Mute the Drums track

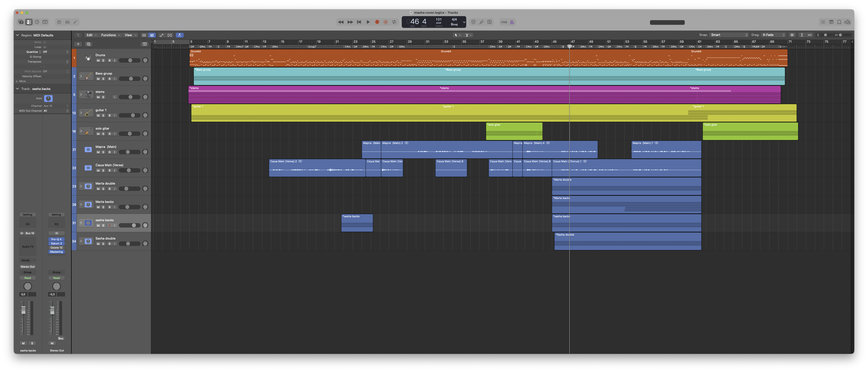click(x=98, y=61)
